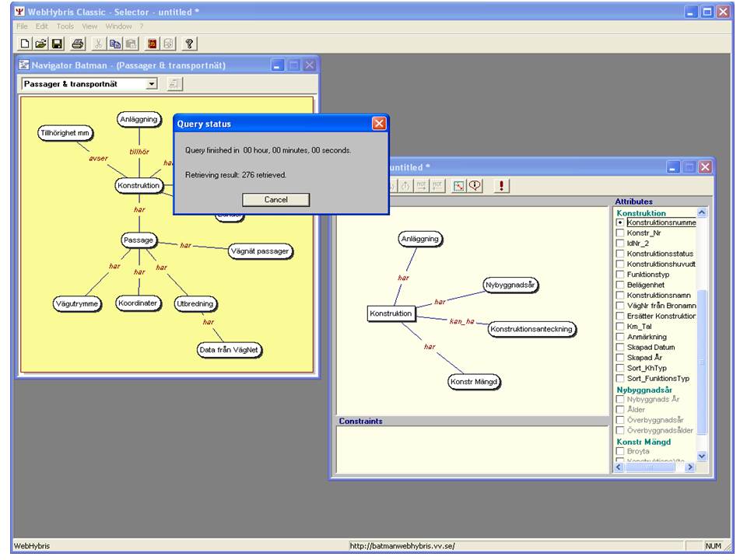Click the Open folder toolbar icon
The width and height of the screenshot is (747, 560).
click(41, 44)
